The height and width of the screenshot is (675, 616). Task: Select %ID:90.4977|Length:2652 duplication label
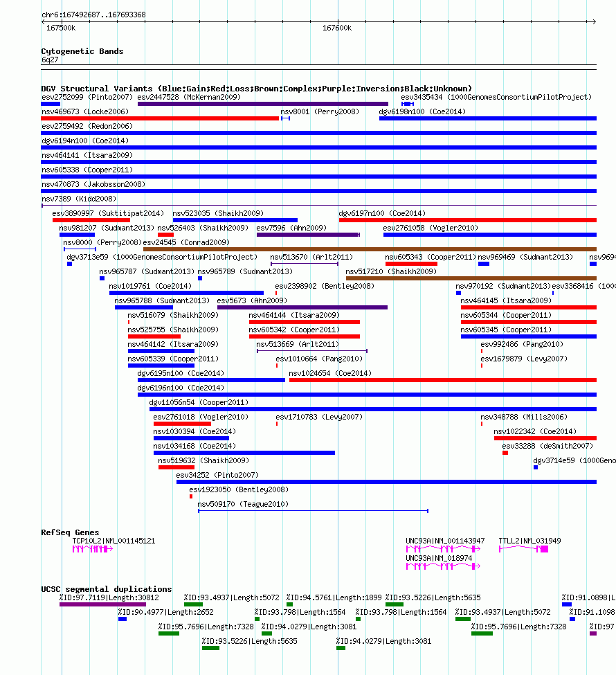point(165,613)
